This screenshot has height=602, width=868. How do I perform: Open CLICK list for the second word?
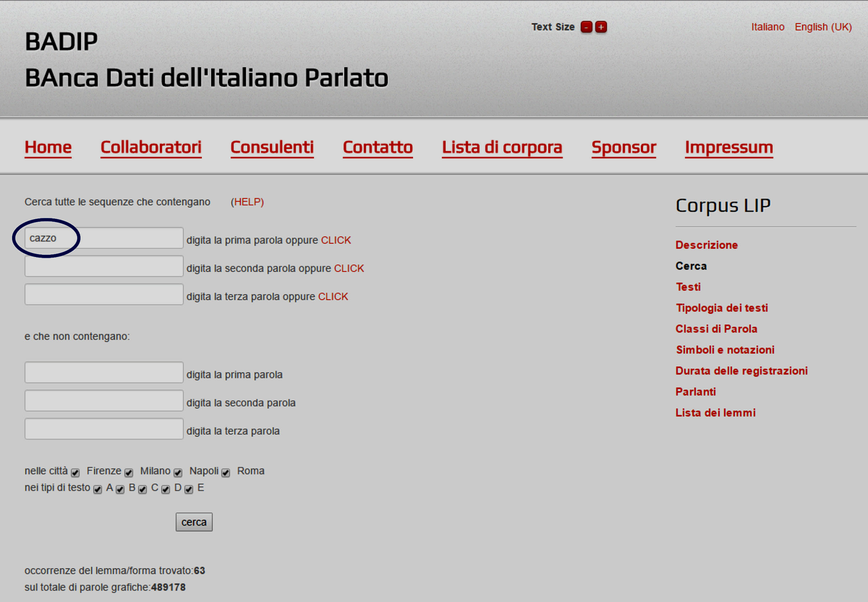click(349, 269)
